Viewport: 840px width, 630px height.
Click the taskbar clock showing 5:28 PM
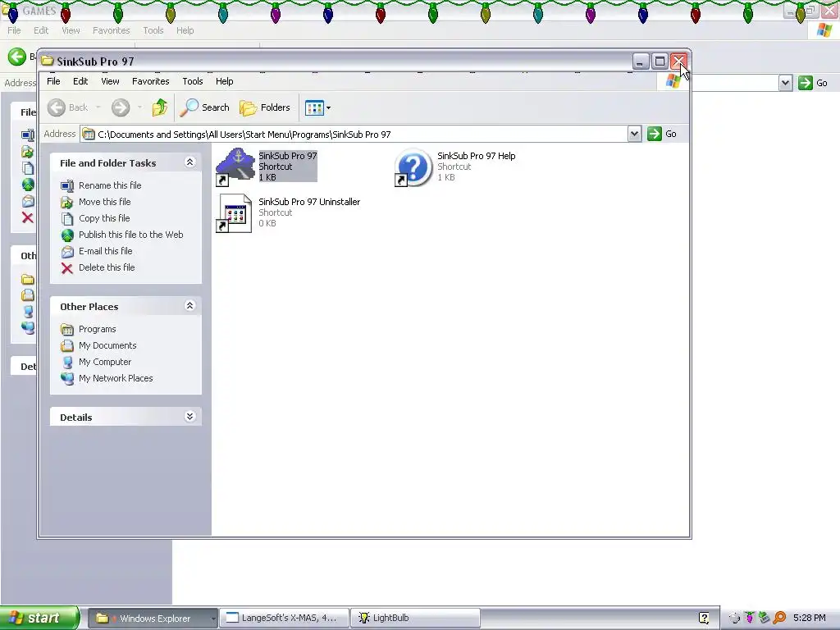tap(810, 619)
